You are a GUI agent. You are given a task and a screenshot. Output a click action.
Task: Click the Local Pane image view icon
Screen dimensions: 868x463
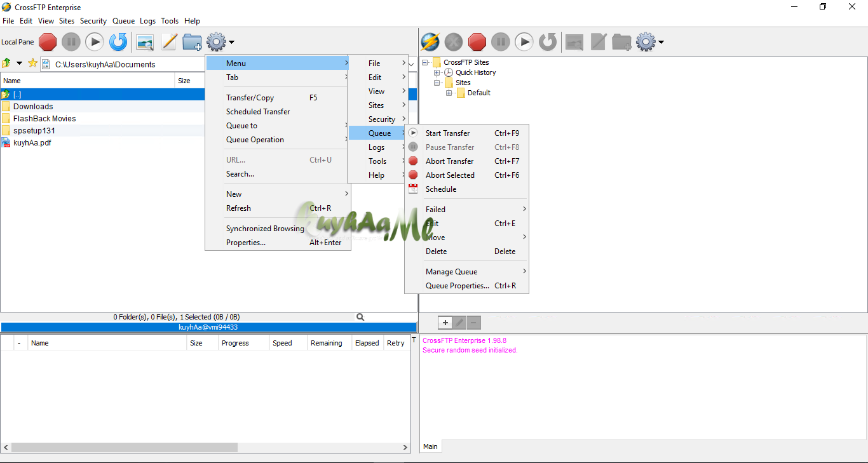[x=145, y=43]
